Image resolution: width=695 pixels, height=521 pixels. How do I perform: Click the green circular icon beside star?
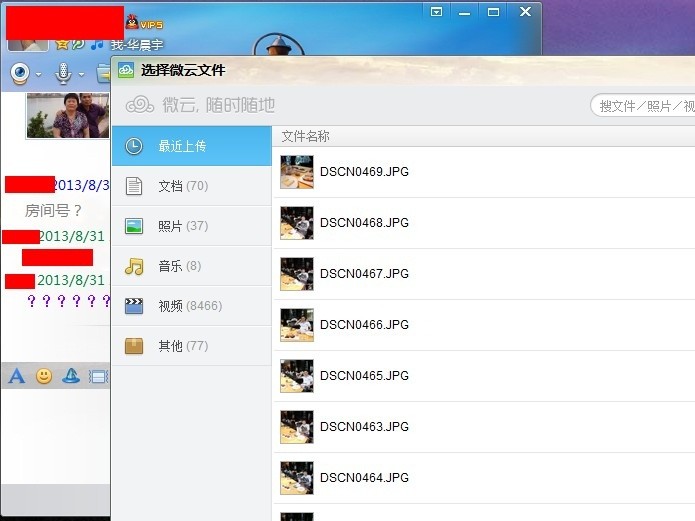[78, 44]
